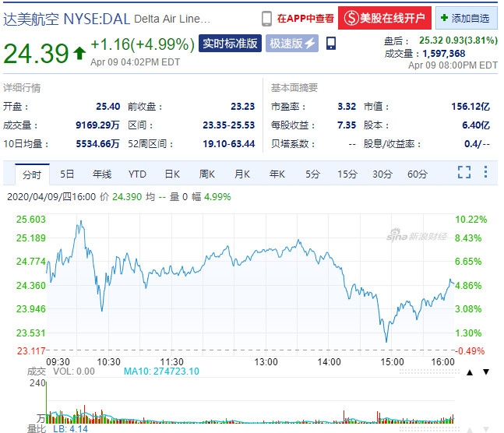Open the 日K daily candlestick tab

tap(172, 174)
